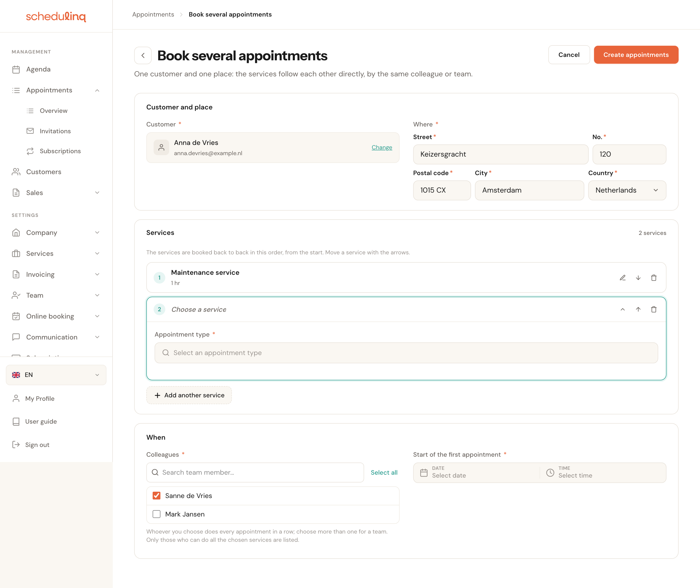Image resolution: width=700 pixels, height=588 pixels.
Task: Click the clock icon in the Time field
Action: click(x=550, y=472)
